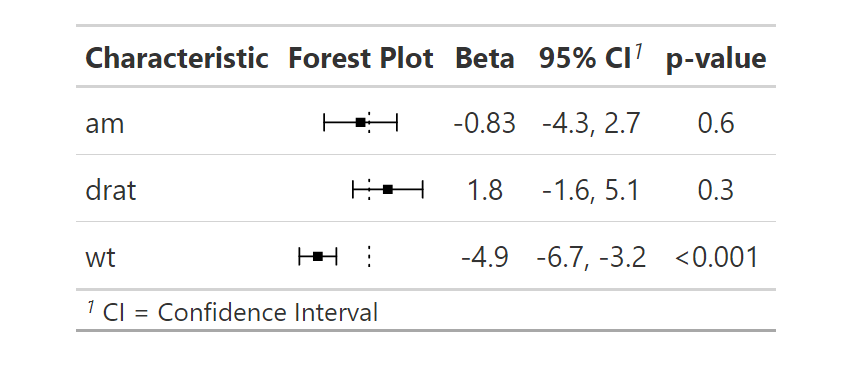Select the wt characteristic row label

[x=100, y=257]
